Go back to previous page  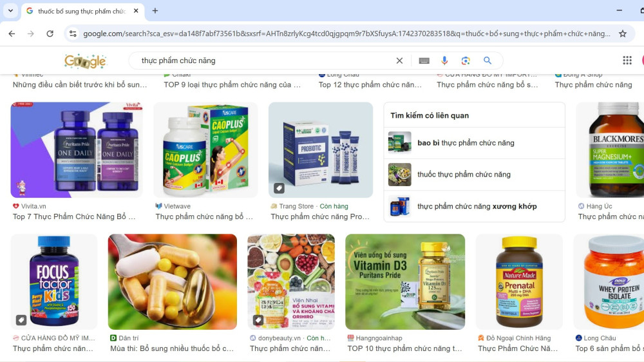click(12, 33)
